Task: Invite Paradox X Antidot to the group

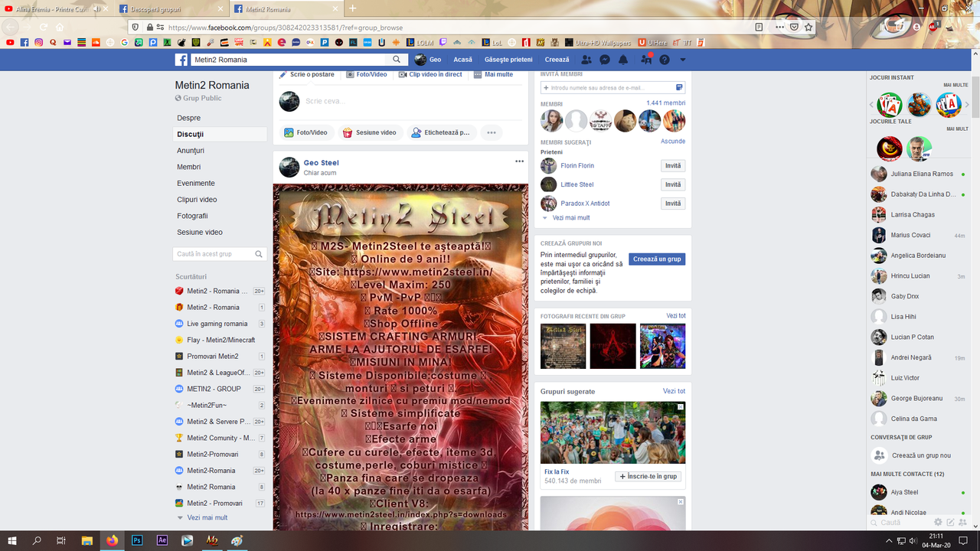Action: (x=673, y=204)
